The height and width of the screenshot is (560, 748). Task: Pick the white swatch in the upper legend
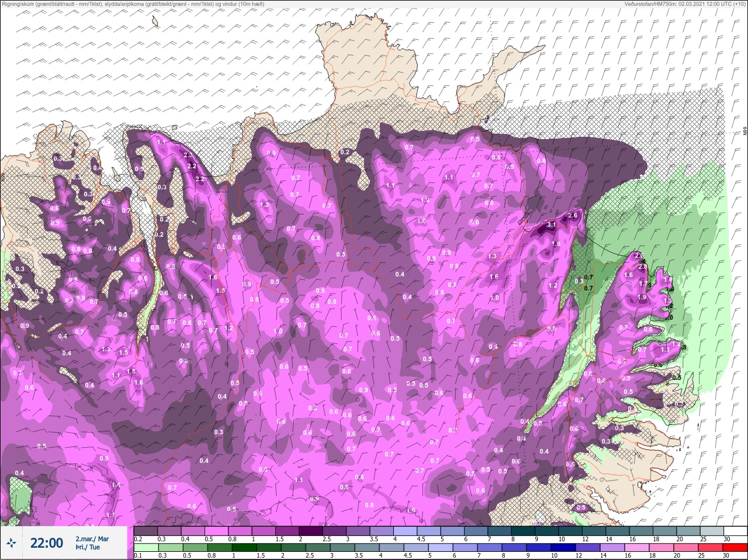coord(735,531)
